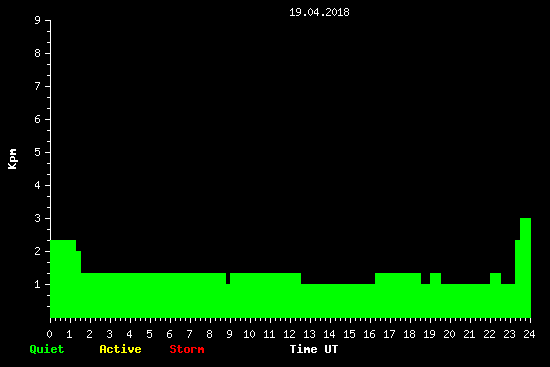Click the chart date title 19.04.2018
The width and height of the screenshot is (550, 367).
[319, 12]
